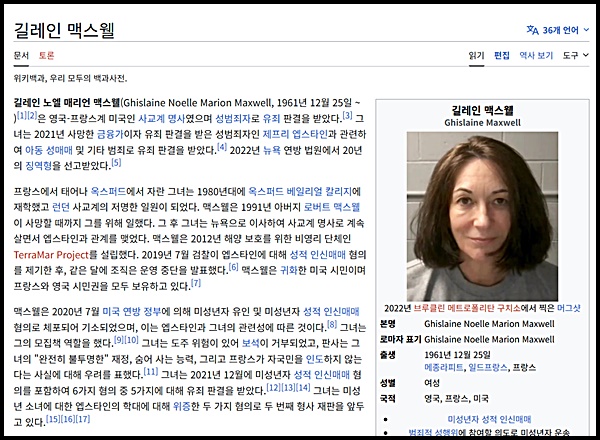This screenshot has height=440, width=600.
Task: Open the 징역형 link
Action: (38, 166)
